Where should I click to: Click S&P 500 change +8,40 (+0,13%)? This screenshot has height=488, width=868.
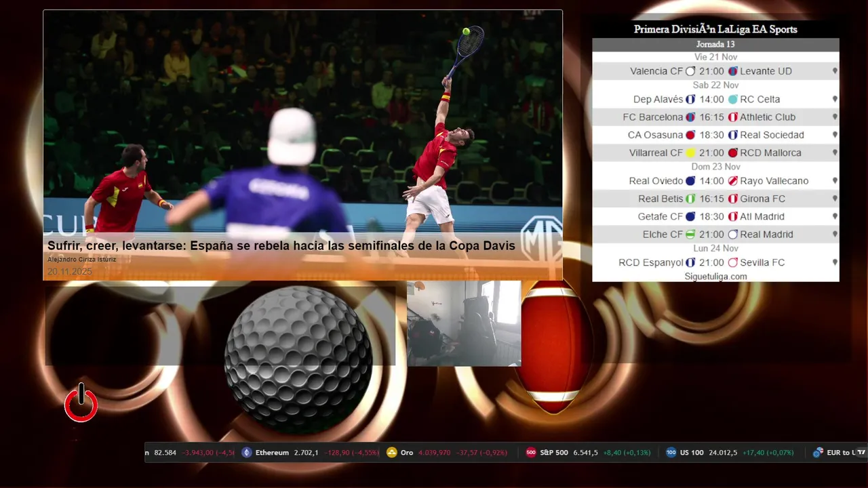[x=627, y=453]
